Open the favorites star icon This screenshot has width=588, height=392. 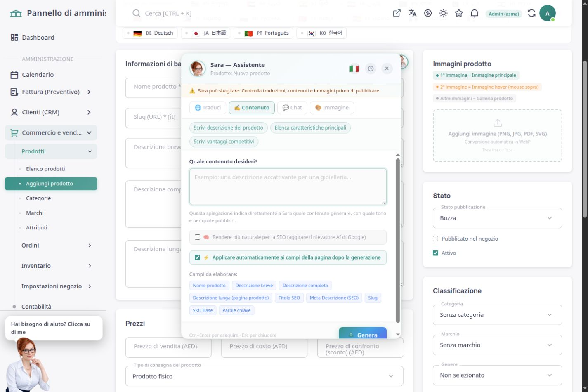click(459, 13)
